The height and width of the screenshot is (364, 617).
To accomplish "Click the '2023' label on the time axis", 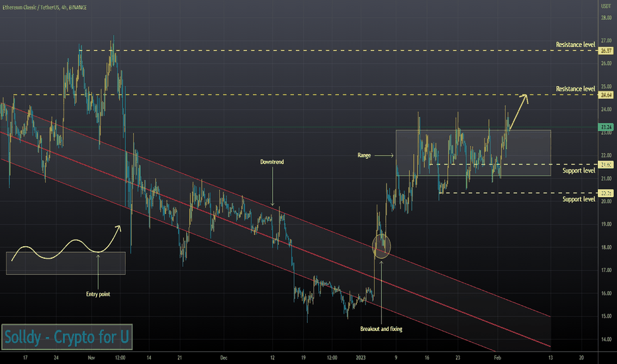I will coord(360,357).
